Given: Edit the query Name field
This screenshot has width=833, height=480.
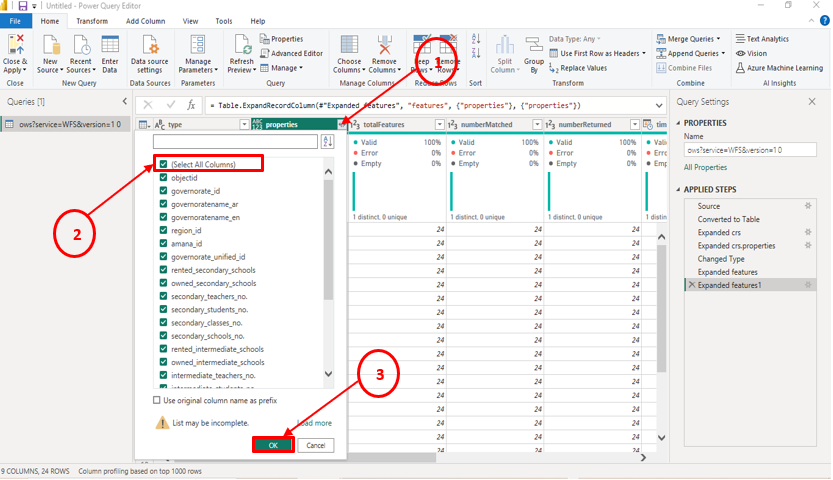Looking at the screenshot, I should (x=750, y=150).
